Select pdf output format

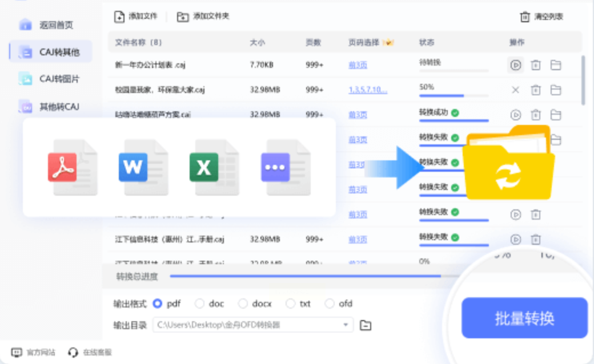coord(157,304)
